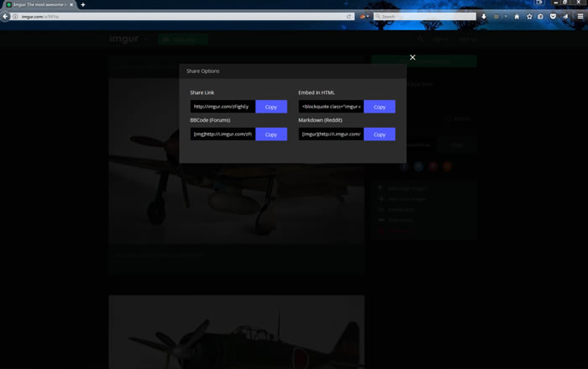Reload the page with refresh icon
Screen dimensions: 588x369
click(349, 17)
